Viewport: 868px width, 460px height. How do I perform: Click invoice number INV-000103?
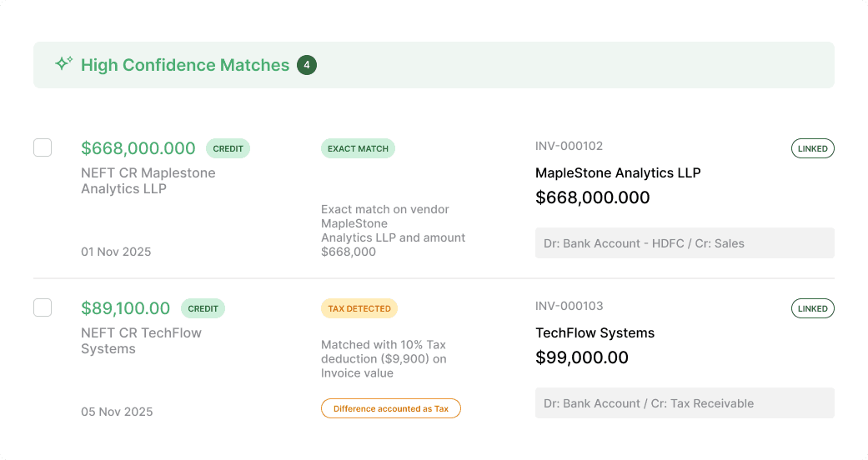click(569, 306)
